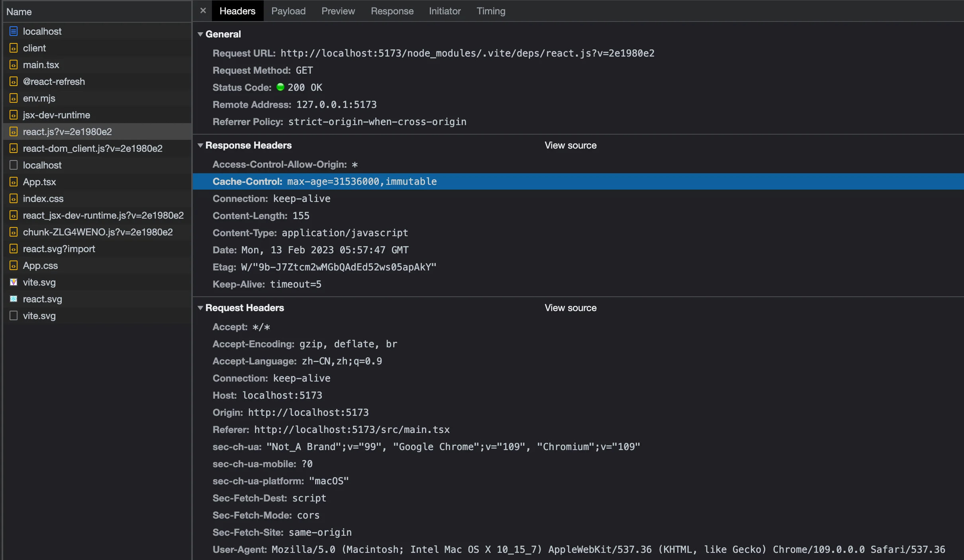
Task: Click View source for Request Headers
Action: pos(570,308)
